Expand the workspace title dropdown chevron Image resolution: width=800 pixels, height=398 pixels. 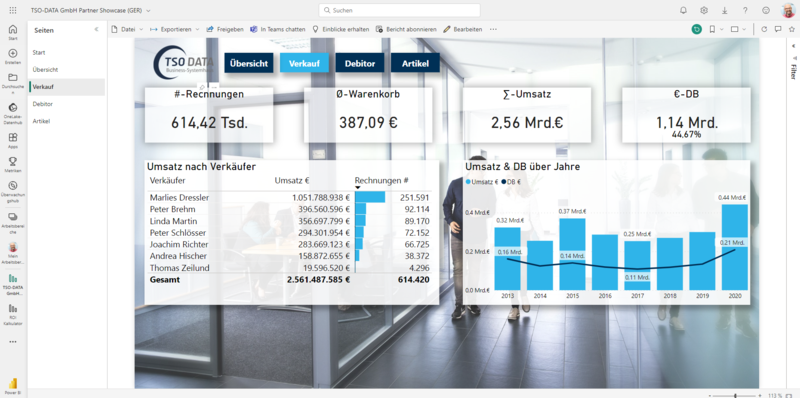click(x=148, y=10)
